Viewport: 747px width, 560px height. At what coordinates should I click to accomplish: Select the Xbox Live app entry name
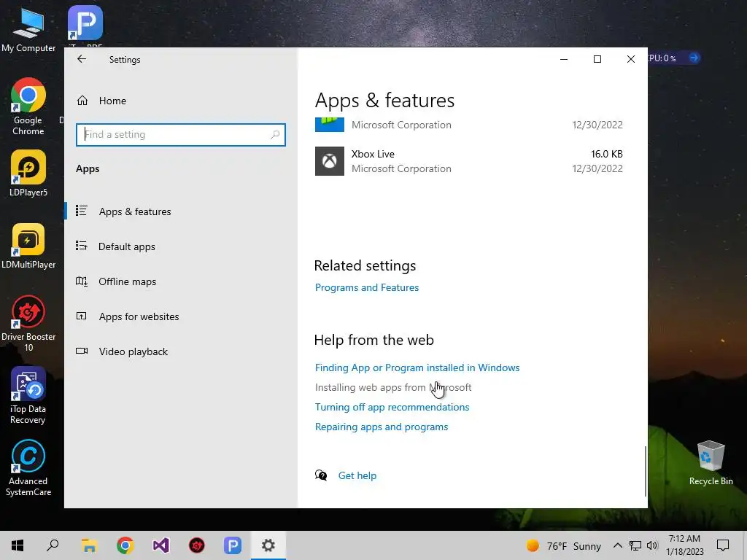[373, 154]
